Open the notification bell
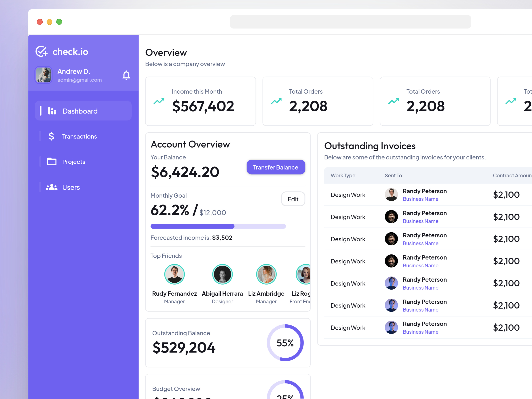 (x=126, y=75)
